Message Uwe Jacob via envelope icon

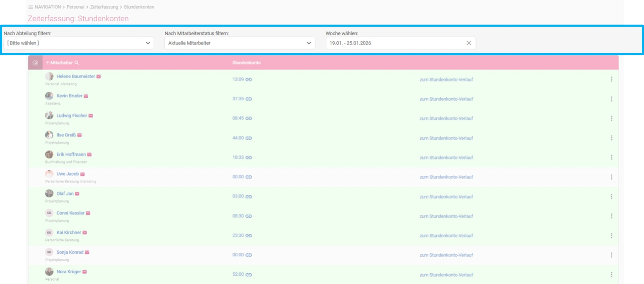(x=83, y=174)
